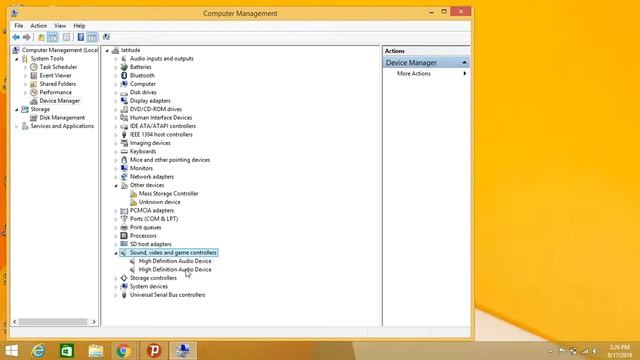Viewport: 640px width, 360px height.
Task: Collapse Sound, video and game controllers
Action: tap(116, 253)
